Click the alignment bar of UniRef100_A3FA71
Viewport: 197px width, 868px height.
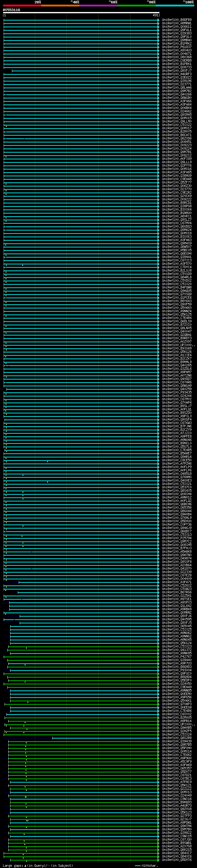[89, 582]
